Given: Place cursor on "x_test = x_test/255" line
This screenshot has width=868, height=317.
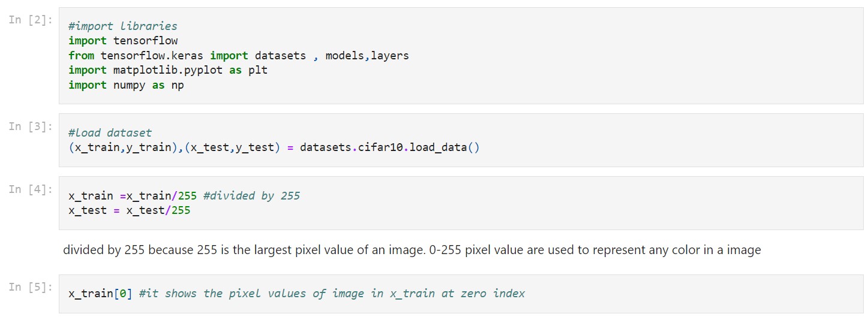Looking at the screenshot, I should click(x=129, y=210).
